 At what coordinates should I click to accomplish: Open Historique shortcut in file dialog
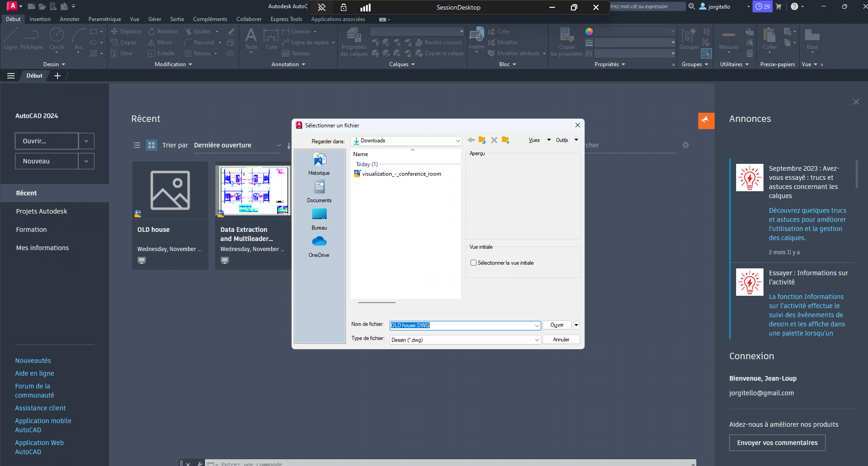point(319,164)
